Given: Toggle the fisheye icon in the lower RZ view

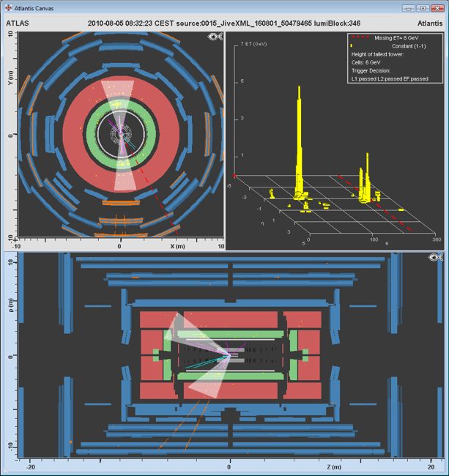Looking at the screenshot, I should click(x=437, y=257).
